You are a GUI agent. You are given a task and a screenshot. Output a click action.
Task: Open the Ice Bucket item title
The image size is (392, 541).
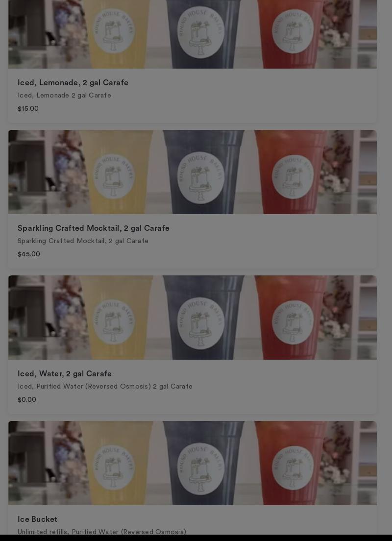pyautogui.click(x=37, y=519)
